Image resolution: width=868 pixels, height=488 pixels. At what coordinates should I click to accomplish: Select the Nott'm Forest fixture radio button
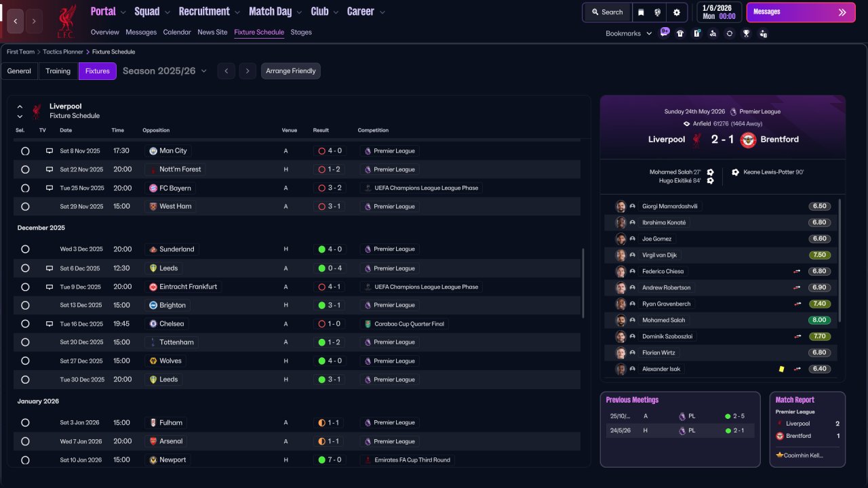[25, 169]
